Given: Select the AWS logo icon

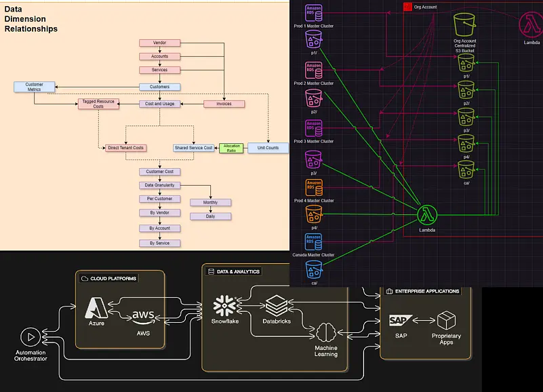Looking at the screenshot, I should coord(143,315).
